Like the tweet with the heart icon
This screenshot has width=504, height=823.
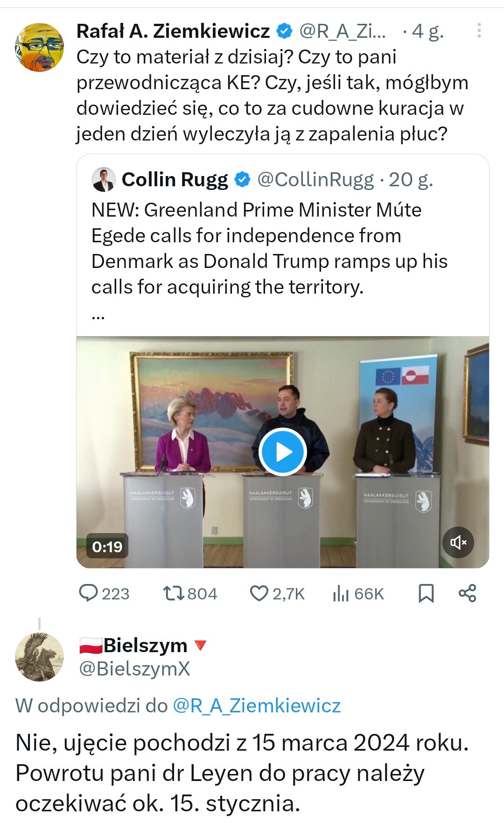click(x=259, y=593)
